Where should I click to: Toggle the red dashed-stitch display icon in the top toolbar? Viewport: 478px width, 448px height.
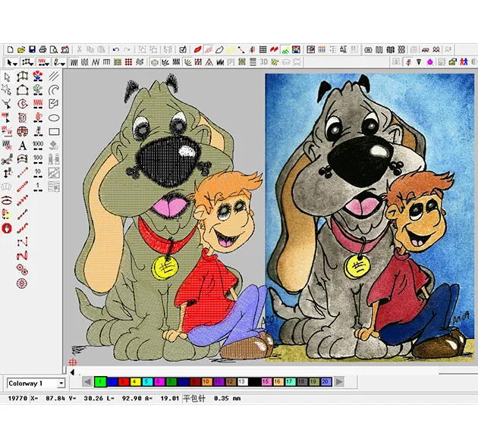coord(209,49)
